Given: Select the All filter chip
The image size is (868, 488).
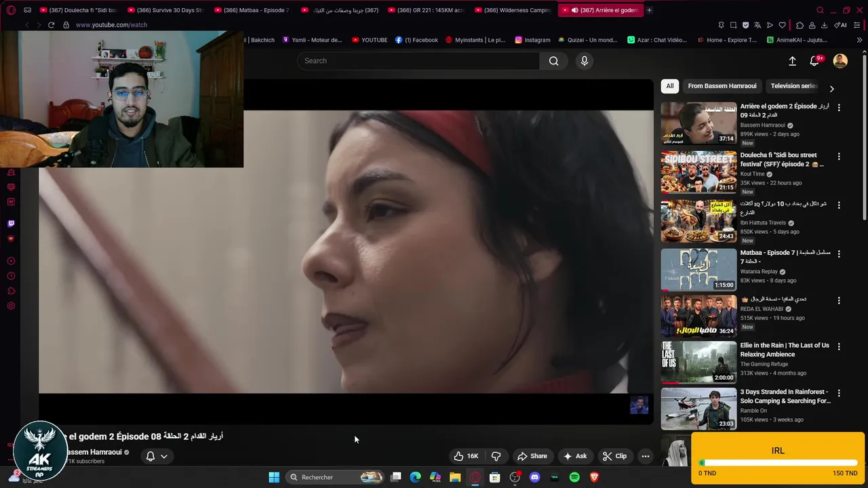Looking at the screenshot, I should point(670,86).
